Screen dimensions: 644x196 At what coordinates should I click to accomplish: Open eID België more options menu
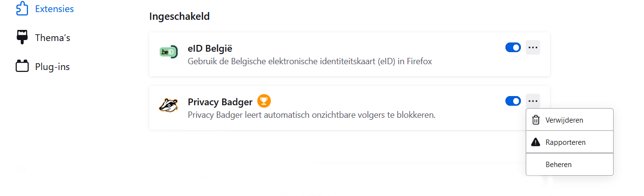533,47
